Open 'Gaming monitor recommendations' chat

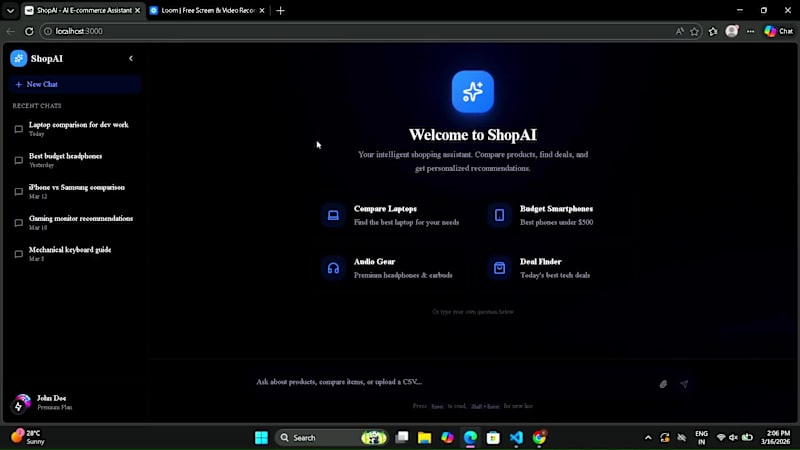coord(74,222)
